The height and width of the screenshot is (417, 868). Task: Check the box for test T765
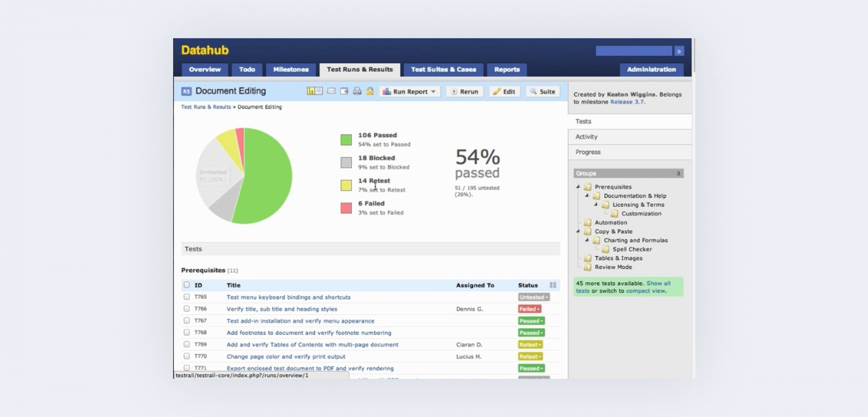tap(186, 297)
